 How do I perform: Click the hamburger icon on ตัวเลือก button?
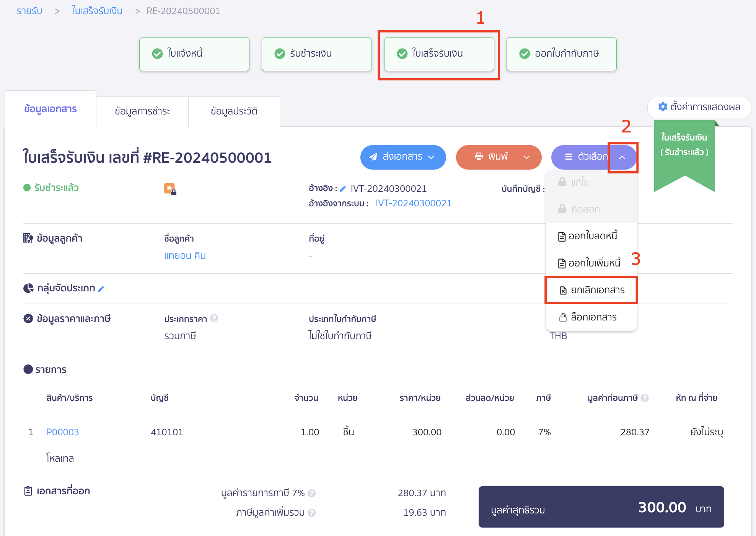point(569,157)
